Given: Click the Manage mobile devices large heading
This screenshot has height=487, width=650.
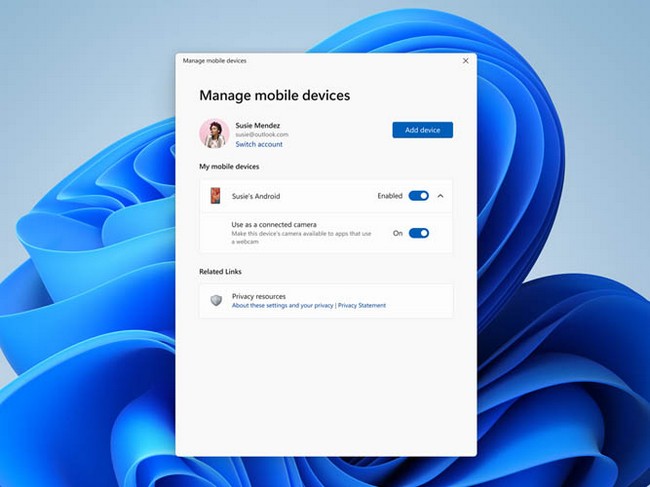Looking at the screenshot, I should (275, 95).
